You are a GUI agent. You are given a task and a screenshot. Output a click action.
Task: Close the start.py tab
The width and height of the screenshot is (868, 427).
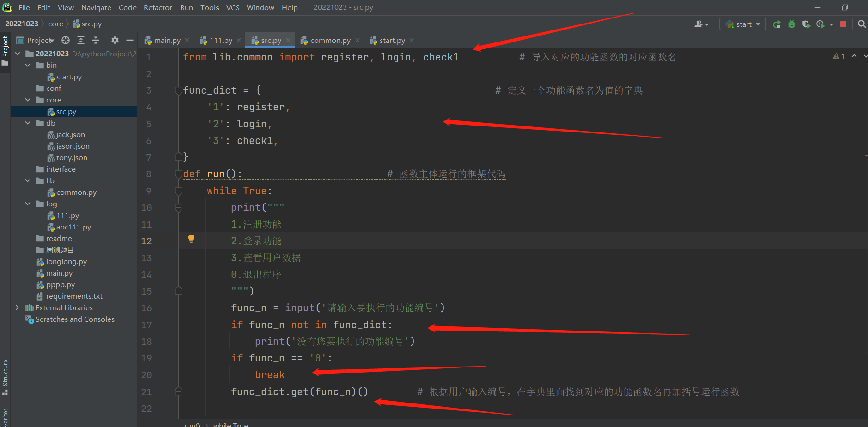(x=412, y=40)
